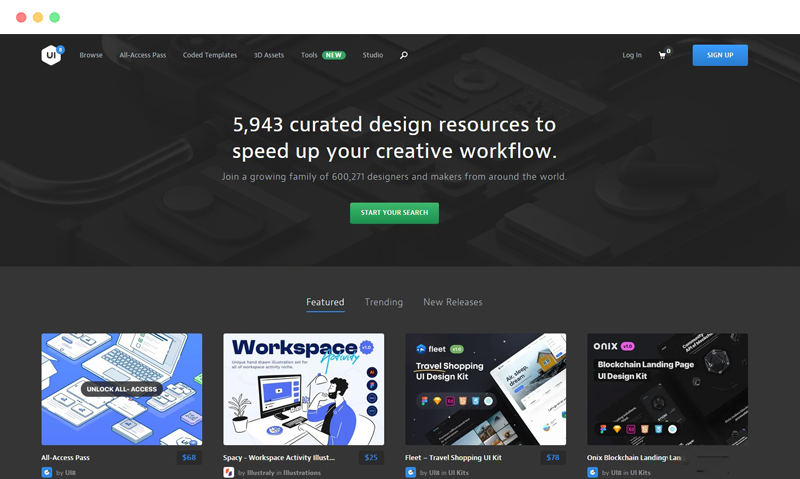The width and height of the screenshot is (800, 479).
Task: Click the $25 price tag
Action: tap(371, 458)
